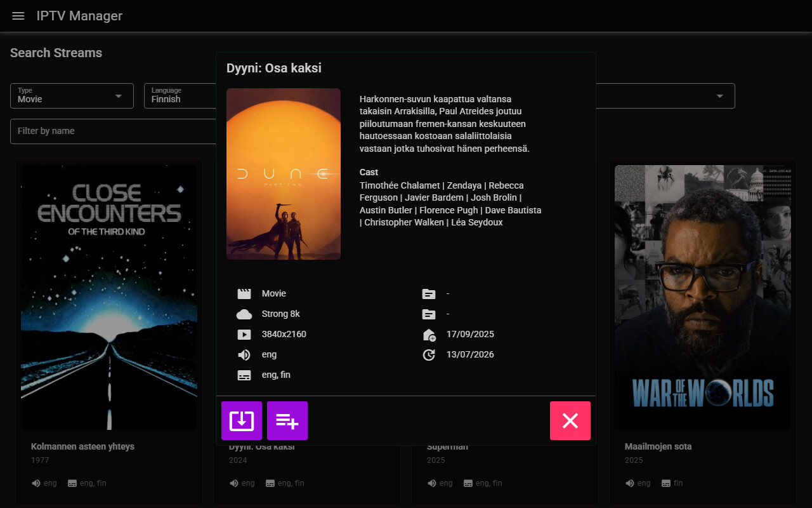Select the Kolmannen asteen yhteys title

click(x=82, y=446)
